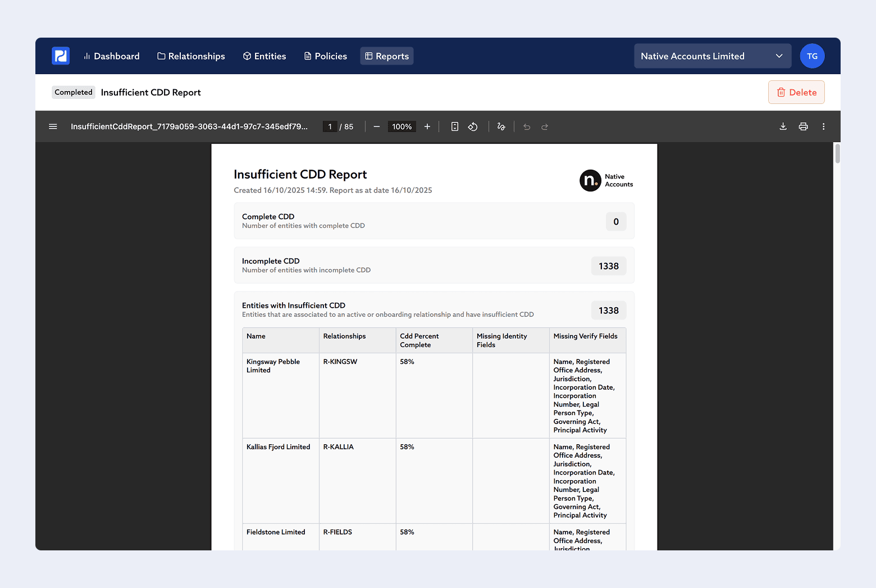The image size is (876, 588).
Task: Rotate the PDF page
Action: [473, 126]
